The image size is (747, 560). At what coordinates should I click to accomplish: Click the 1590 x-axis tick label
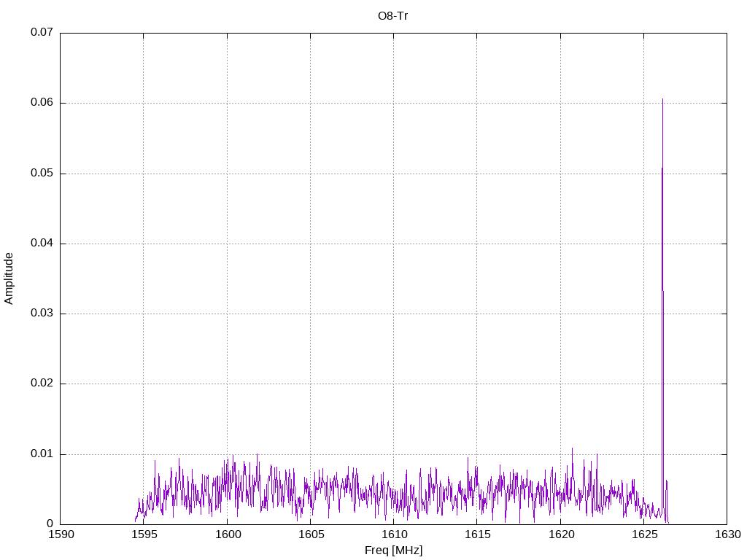61,534
